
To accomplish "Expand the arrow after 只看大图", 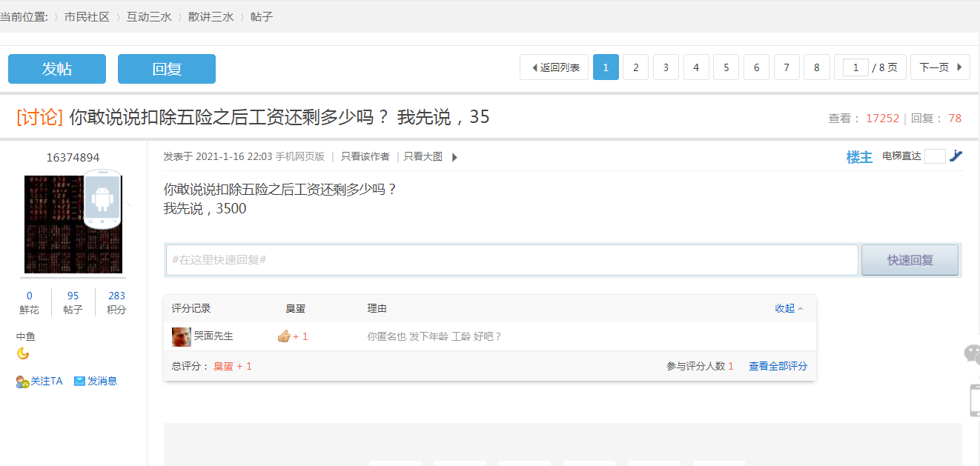I will (454, 157).
